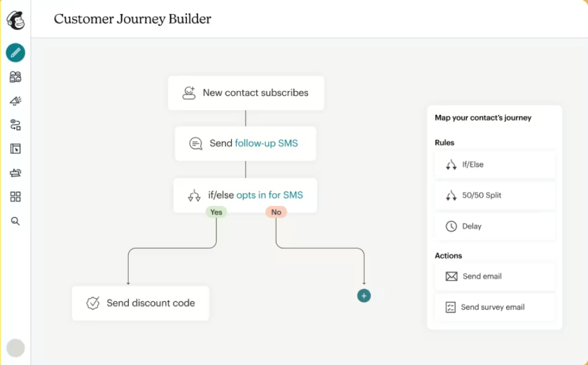This screenshot has width=588, height=365.
Task: Click the Customer Journey Builder title
Action: [x=132, y=19]
